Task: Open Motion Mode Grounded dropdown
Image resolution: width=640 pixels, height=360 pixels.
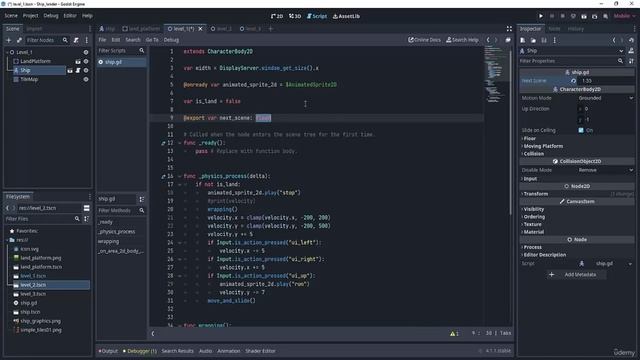Action: tap(605, 98)
